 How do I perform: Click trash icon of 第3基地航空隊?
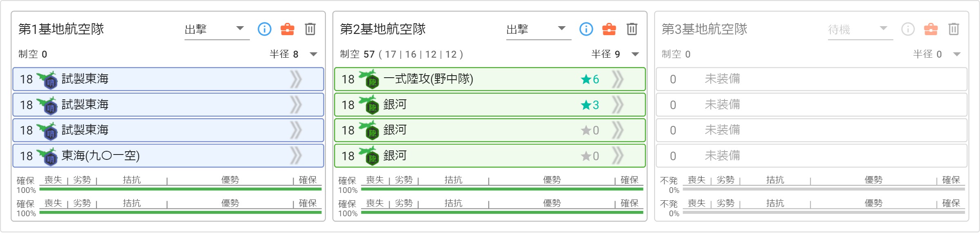pyautogui.click(x=954, y=29)
